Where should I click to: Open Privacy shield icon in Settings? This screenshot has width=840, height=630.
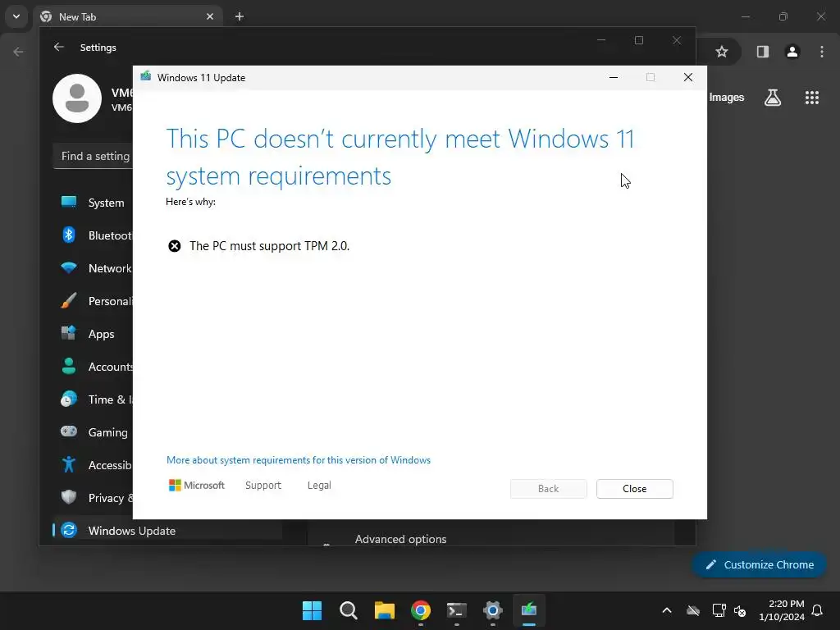click(x=69, y=497)
